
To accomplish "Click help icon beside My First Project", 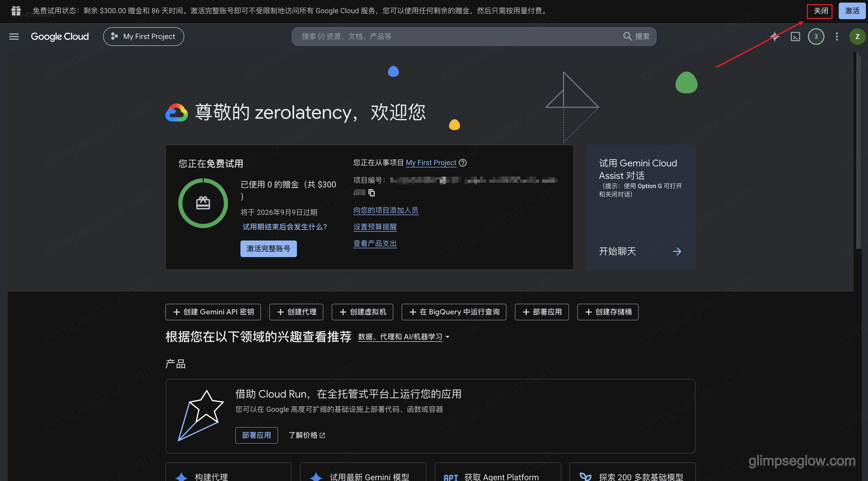I will (463, 163).
